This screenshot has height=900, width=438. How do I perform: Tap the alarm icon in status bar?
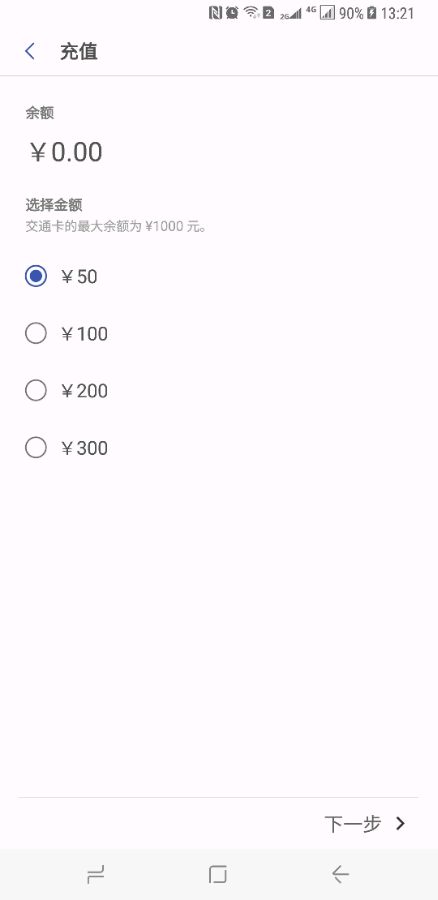click(232, 13)
